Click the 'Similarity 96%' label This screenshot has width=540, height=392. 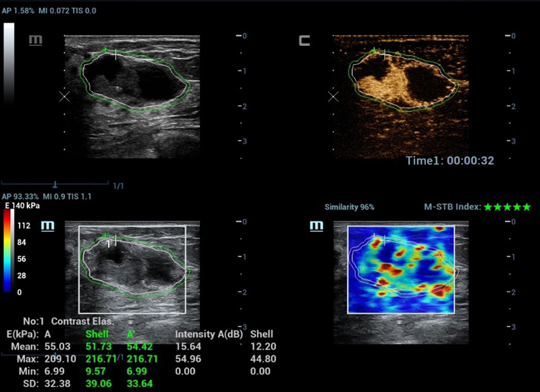(x=349, y=207)
